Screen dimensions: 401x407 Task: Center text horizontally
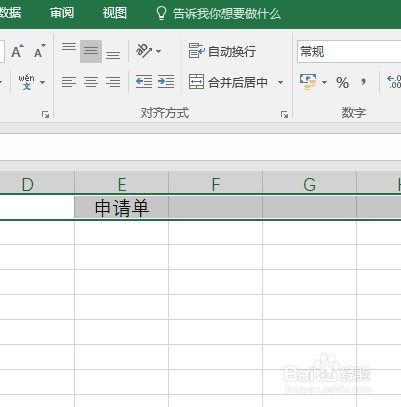click(91, 82)
